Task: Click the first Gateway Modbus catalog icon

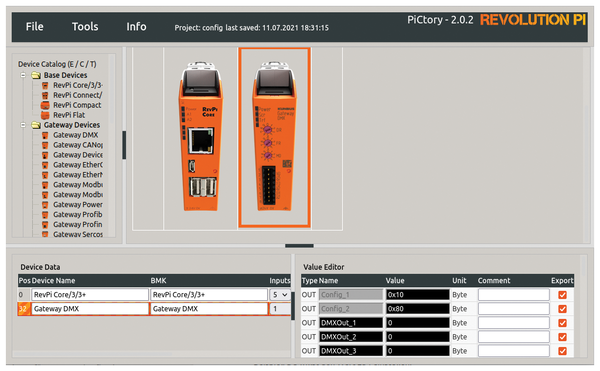Action: 45,185
